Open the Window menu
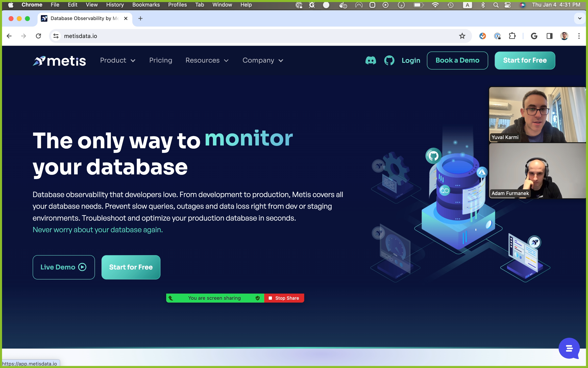Viewport: 588px width, 368px height. click(222, 5)
